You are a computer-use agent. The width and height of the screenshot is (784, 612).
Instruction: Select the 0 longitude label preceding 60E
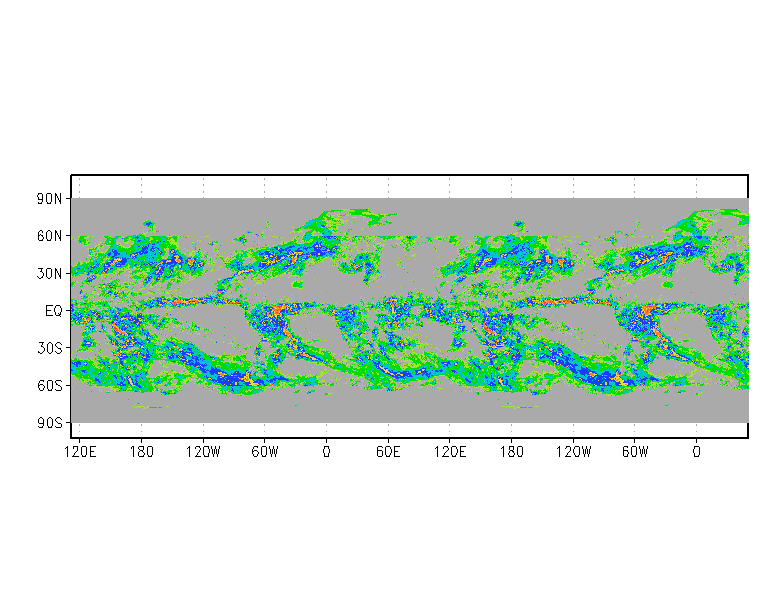click(326, 452)
